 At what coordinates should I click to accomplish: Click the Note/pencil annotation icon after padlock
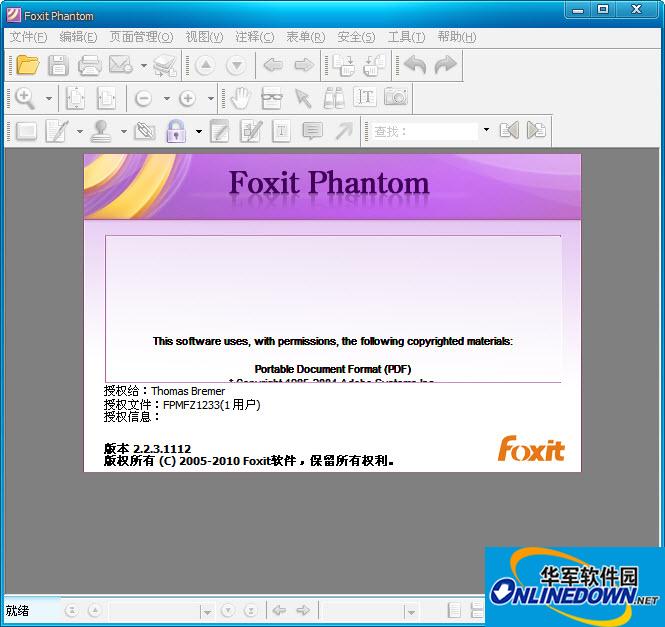click(x=220, y=131)
